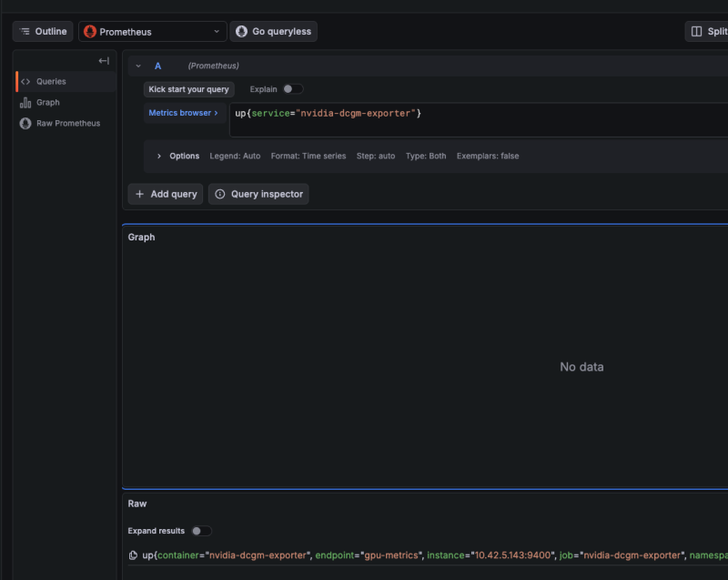Viewport: 728px width, 580px height.
Task: Open the Prometheus data source dropdown
Action: pos(152,32)
